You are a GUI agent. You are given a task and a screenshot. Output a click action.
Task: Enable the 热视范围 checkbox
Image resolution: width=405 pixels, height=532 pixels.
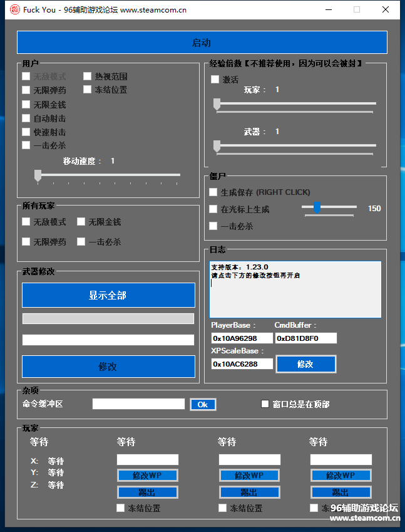point(88,76)
